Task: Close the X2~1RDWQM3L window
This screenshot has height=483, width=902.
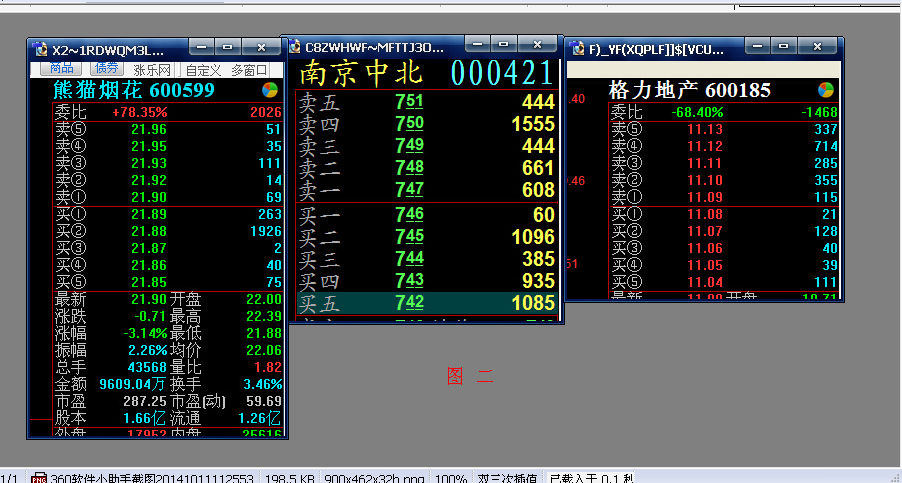Action: (261, 48)
